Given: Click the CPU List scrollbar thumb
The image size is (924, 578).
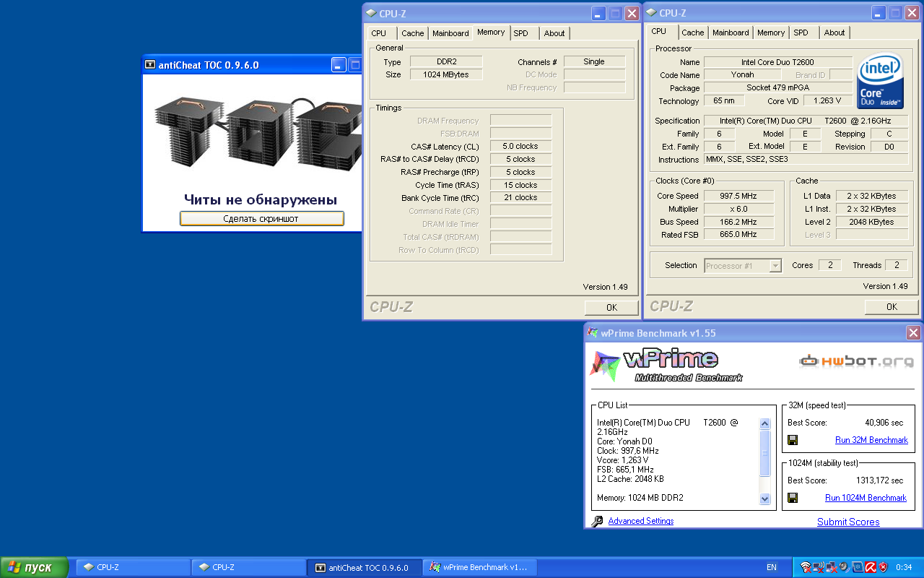Looking at the screenshot, I should (765, 454).
